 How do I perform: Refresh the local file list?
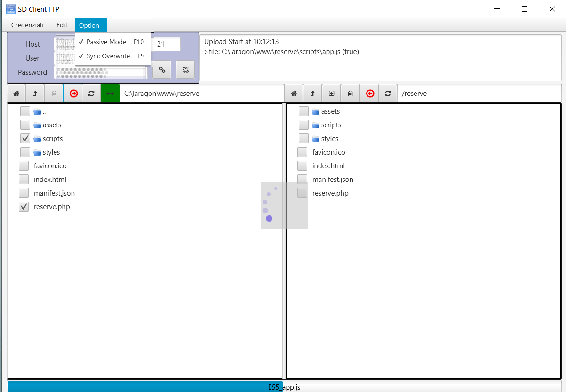91,94
